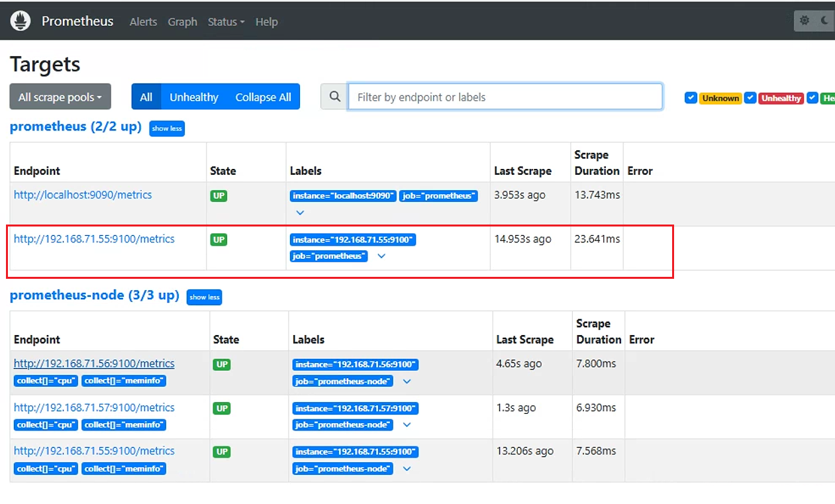This screenshot has height=504, width=835.
Task: Expand labels chevron for localhost:9090 row
Action: coord(300,213)
